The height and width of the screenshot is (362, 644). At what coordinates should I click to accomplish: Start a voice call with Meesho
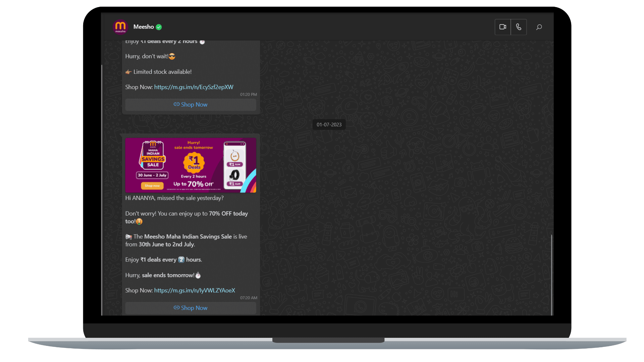519,27
